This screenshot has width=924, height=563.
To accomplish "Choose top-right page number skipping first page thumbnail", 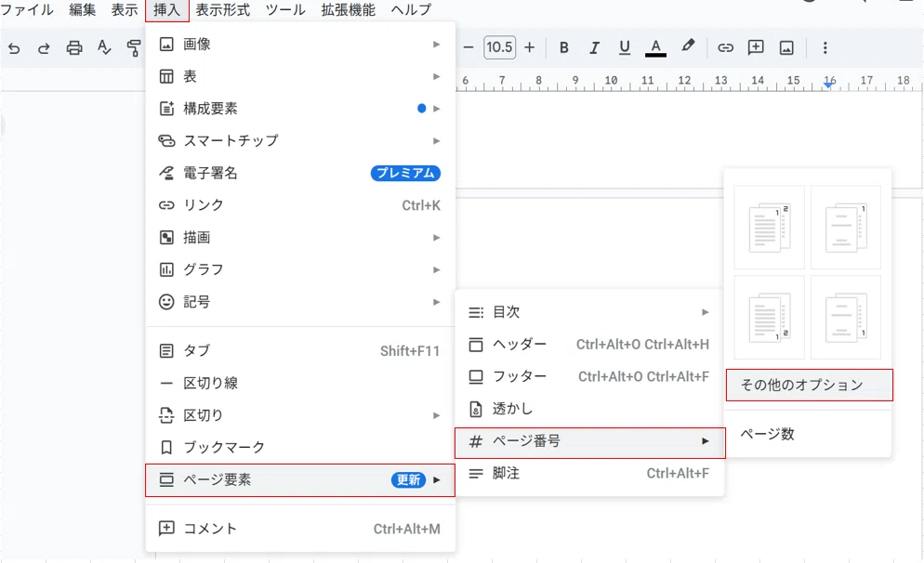I will click(x=846, y=228).
